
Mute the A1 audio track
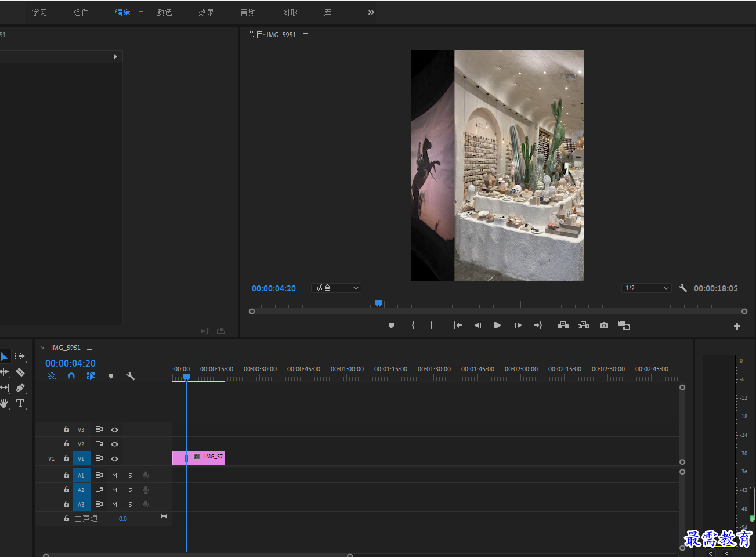click(114, 475)
